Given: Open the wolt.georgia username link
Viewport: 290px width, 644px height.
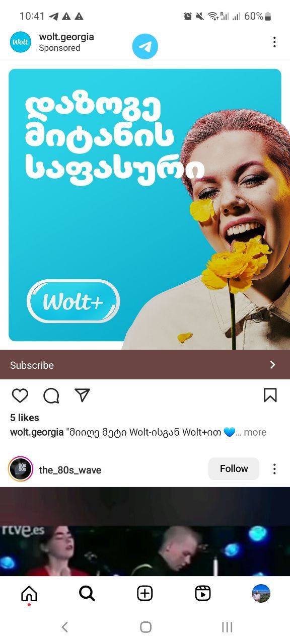Looking at the screenshot, I should pyautogui.click(x=66, y=37).
